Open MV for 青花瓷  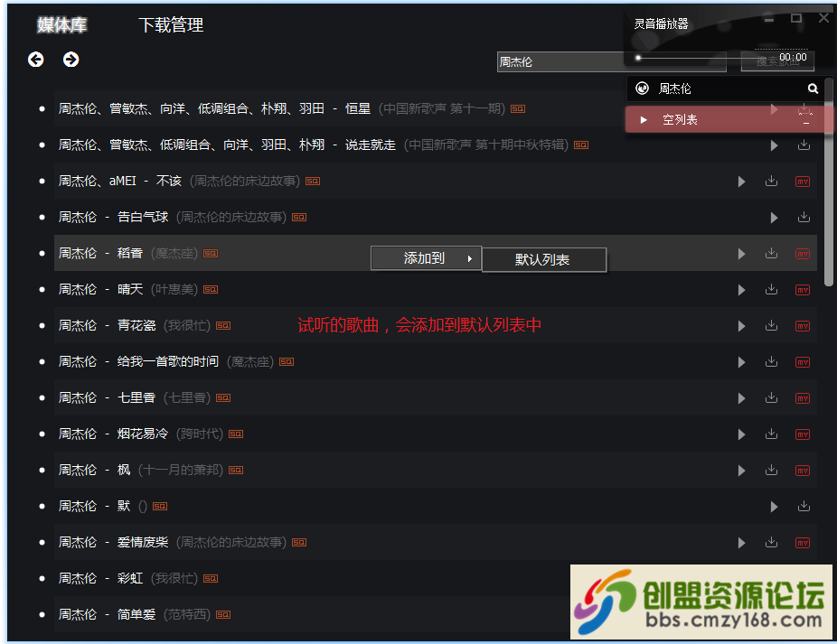[x=803, y=326]
